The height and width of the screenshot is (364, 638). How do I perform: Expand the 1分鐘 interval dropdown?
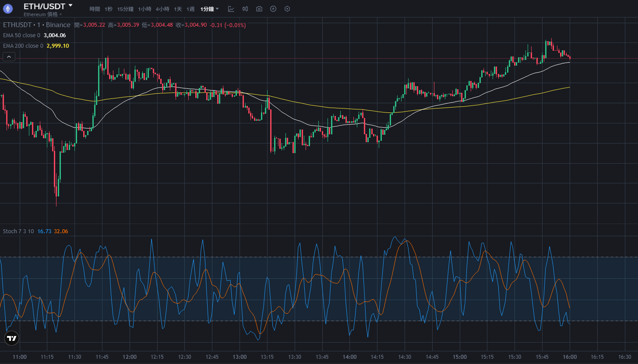pyautogui.click(x=210, y=9)
